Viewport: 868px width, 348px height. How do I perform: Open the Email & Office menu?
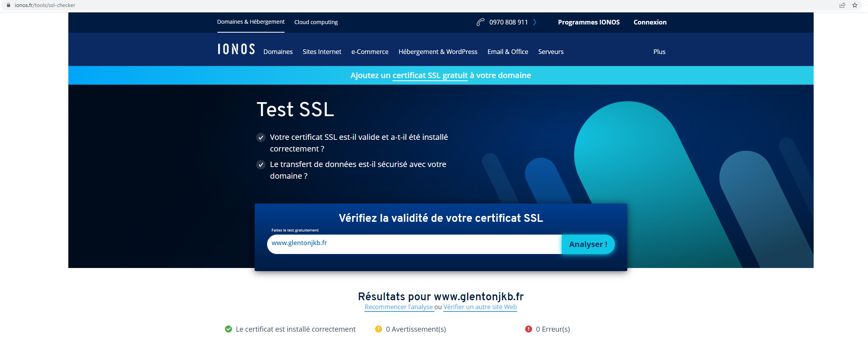pyautogui.click(x=507, y=52)
